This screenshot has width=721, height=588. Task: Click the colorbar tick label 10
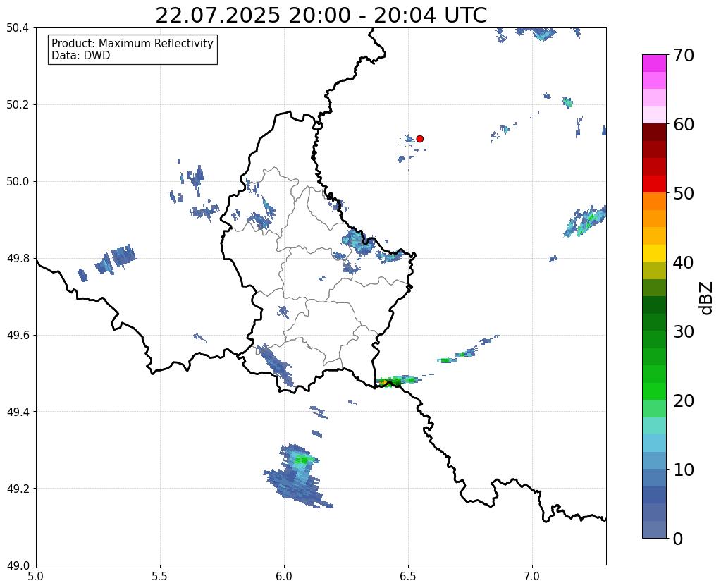(684, 470)
